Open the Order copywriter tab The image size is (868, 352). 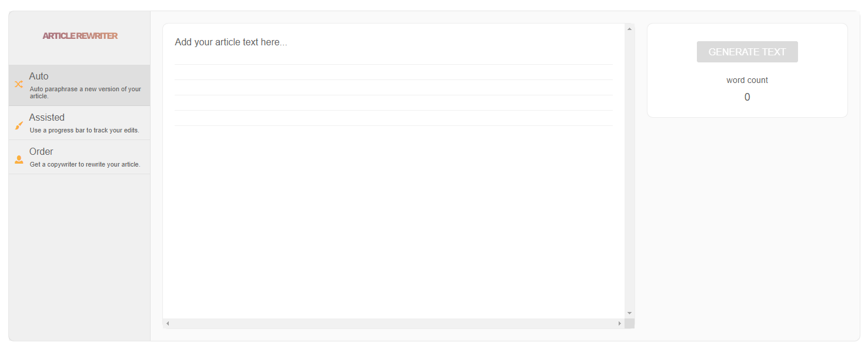(79, 157)
